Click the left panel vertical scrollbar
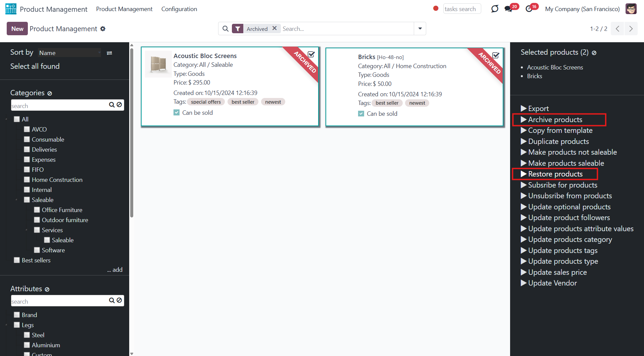Image resolution: width=644 pixels, height=356 pixels. [x=132, y=133]
